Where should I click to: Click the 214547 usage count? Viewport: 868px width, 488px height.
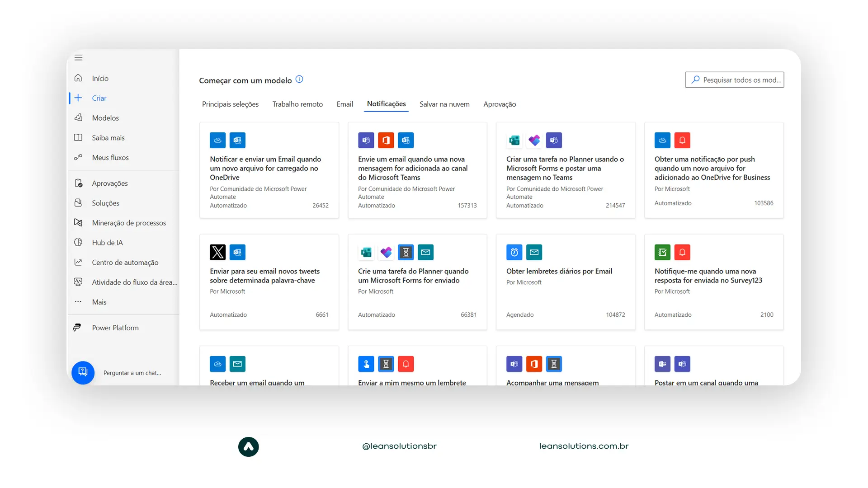[x=615, y=205]
